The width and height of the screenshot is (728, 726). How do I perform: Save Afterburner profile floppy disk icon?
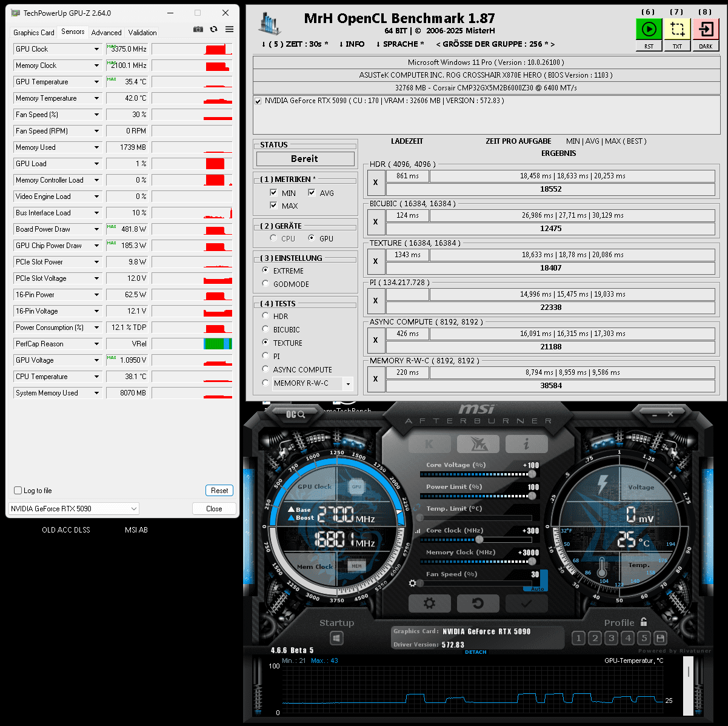(x=660, y=638)
